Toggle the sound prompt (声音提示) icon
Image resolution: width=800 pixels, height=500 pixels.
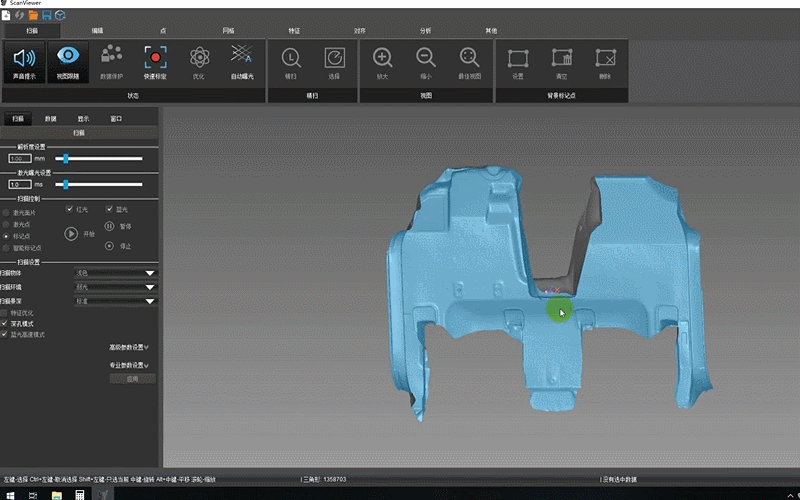[x=24, y=58]
